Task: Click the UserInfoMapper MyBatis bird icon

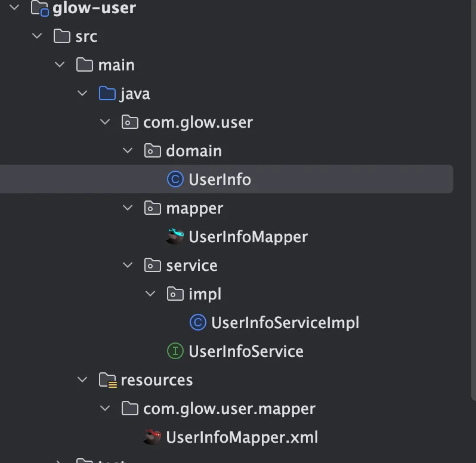Action: [175, 237]
